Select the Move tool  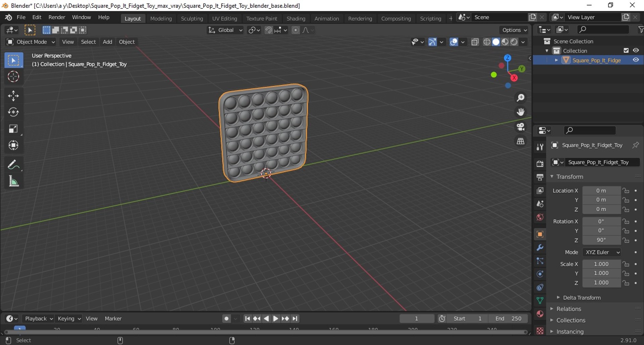tap(13, 96)
